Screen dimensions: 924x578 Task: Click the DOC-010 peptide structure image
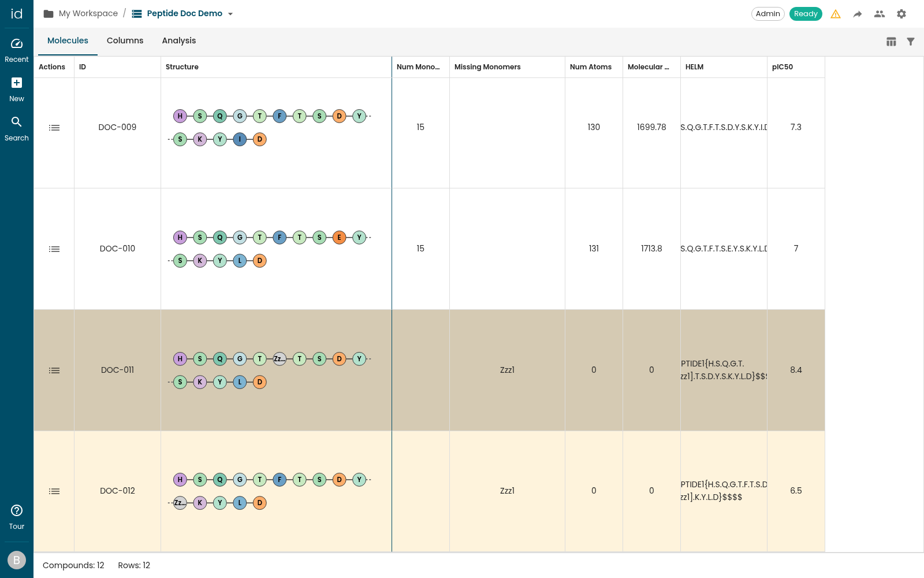(270, 249)
